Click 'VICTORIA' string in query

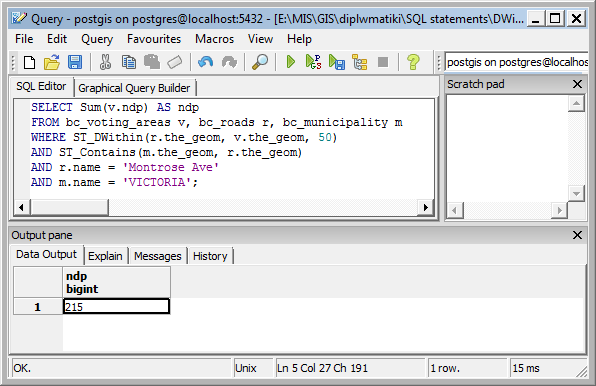click(157, 182)
